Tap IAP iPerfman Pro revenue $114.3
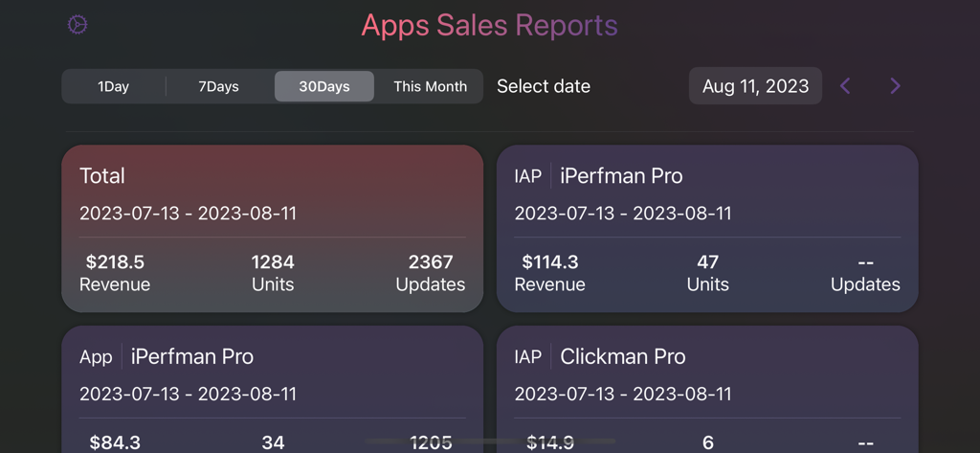 pyautogui.click(x=549, y=262)
